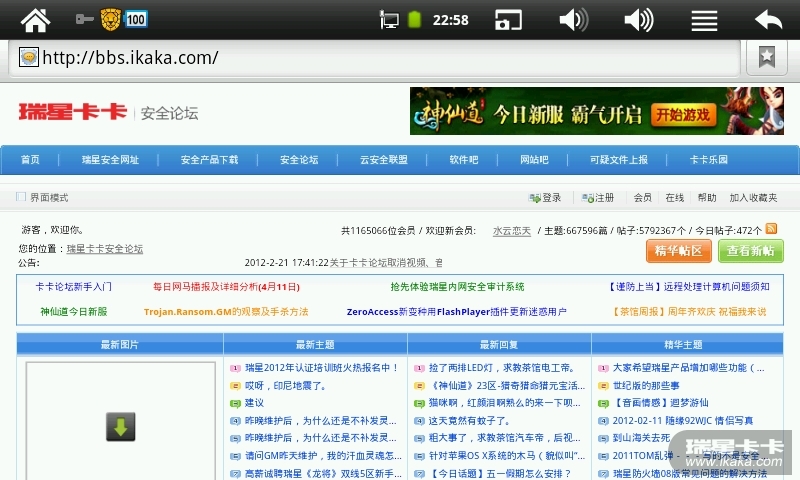Viewport: 800px width, 480px height.
Task: Open 2012-02-11 随缘92WJC 情侣写真 topic
Action: pos(683,421)
